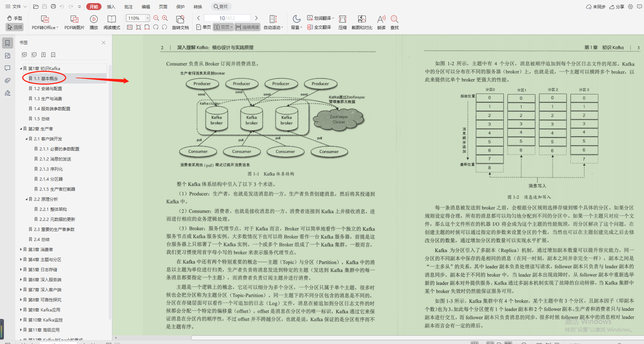
Task: Switch to 页面 tab
Action: click(x=163, y=7)
